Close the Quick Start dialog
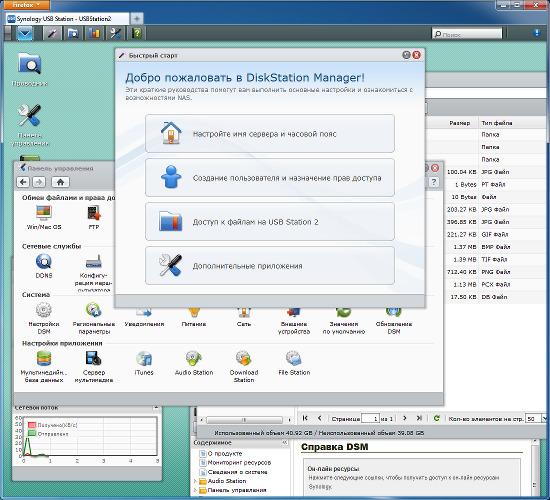 416,55
